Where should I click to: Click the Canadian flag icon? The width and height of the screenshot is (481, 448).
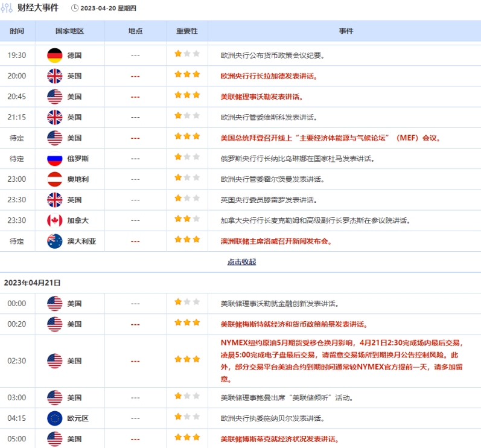[54, 221]
